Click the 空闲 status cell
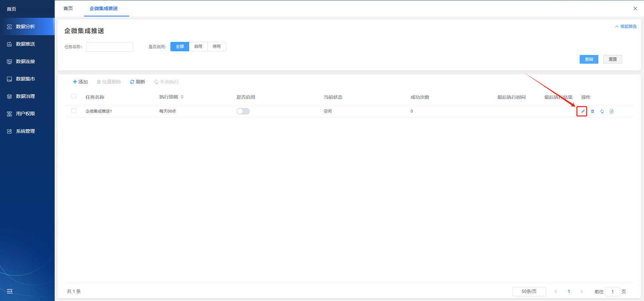Image resolution: width=644 pixels, height=301 pixels. [328, 111]
